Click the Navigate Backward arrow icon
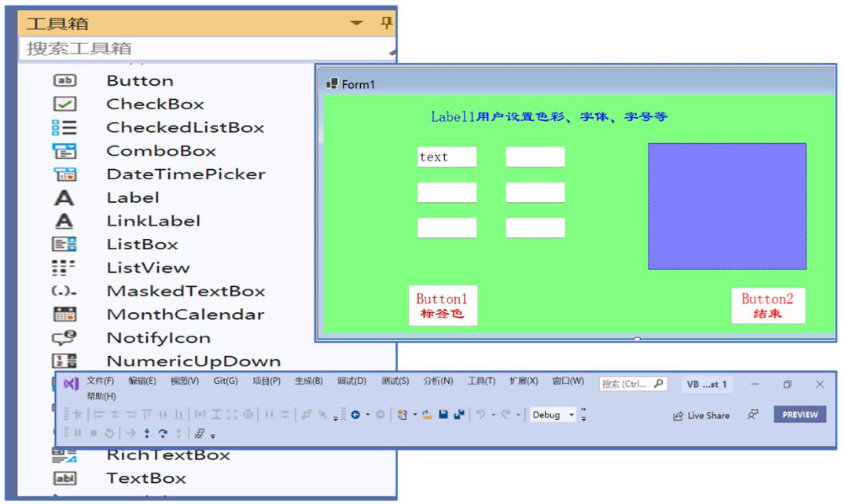This screenshot has width=842, height=504. point(355,414)
